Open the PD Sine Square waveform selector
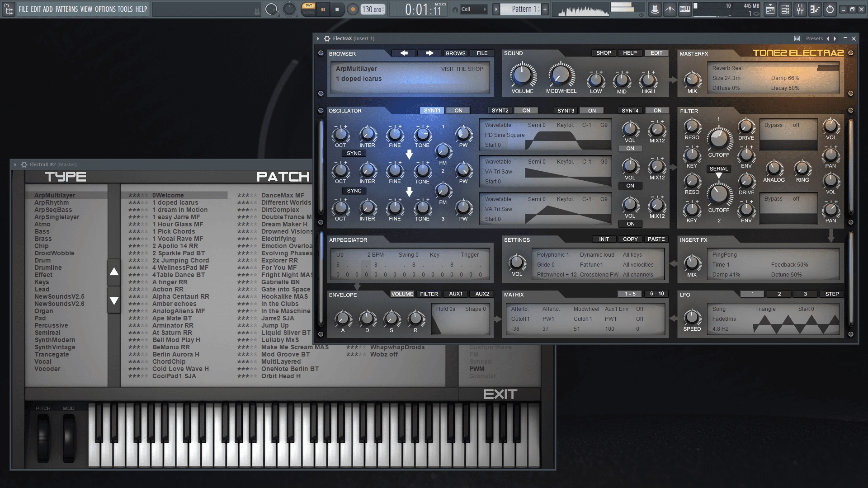The height and width of the screenshot is (488, 868). pos(505,135)
